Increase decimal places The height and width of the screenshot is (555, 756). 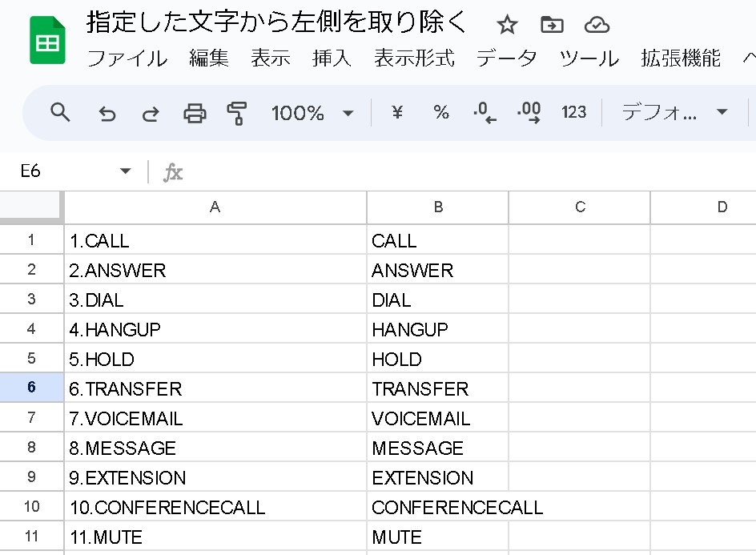[x=530, y=113]
